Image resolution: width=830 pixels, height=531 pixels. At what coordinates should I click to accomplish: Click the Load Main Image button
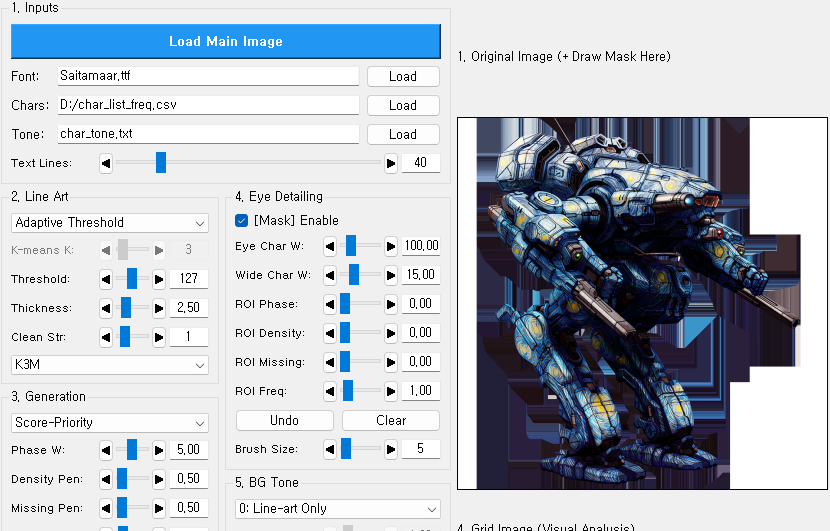coord(225,41)
